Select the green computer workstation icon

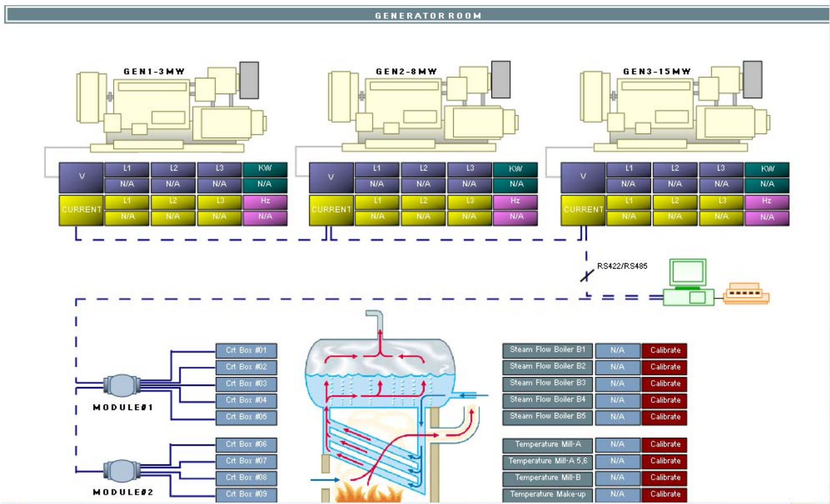(x=688, y=283)
